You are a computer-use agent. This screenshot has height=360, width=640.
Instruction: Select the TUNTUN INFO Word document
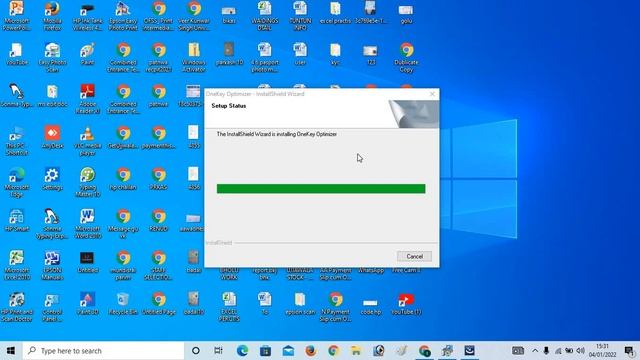click(x=300, y=16)
